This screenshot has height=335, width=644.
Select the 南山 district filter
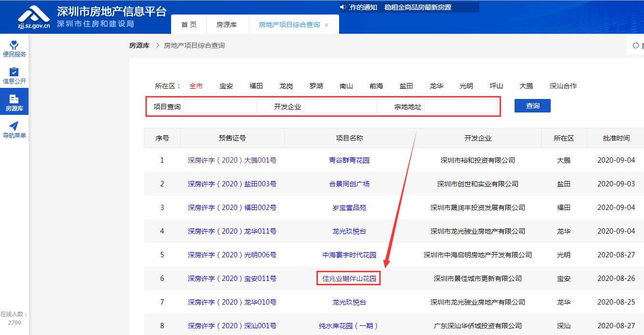[x=346, y=85]
